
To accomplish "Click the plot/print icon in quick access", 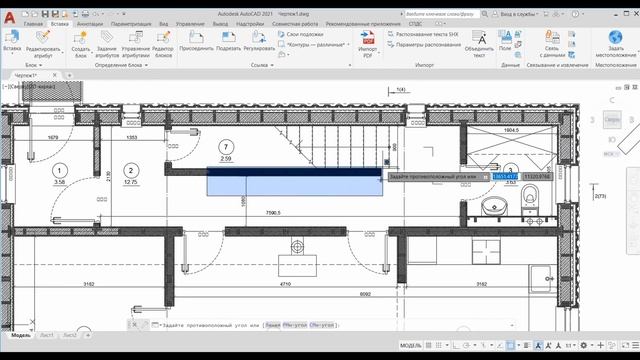I will tap(85, 14).
